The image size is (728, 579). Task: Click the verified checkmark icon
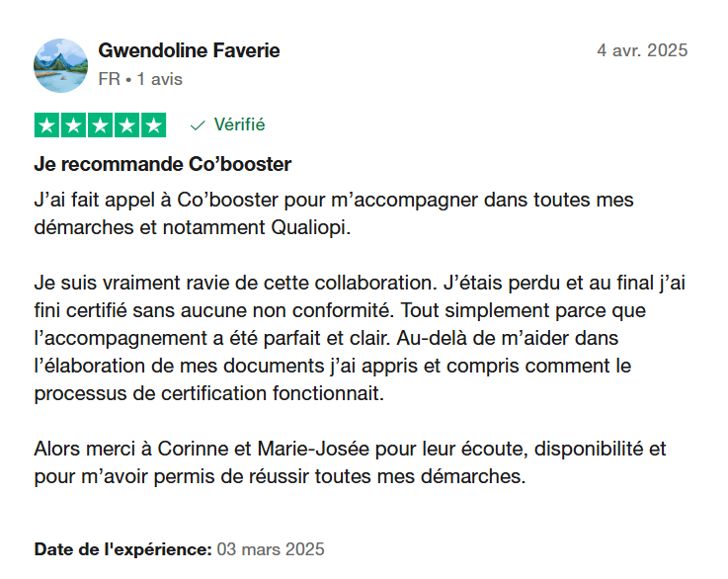click(198, 125)
